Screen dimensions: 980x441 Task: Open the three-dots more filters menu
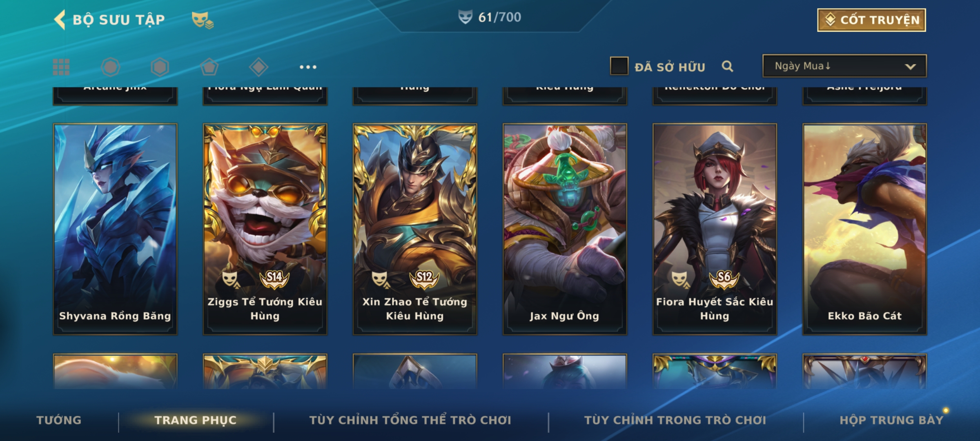point(308,67)
